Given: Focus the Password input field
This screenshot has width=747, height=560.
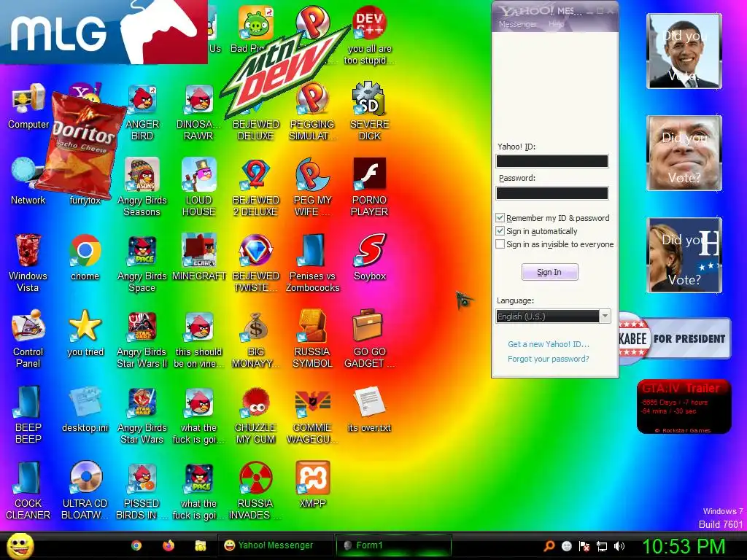Looking at the screenshot, I should (x=552, y=192).
